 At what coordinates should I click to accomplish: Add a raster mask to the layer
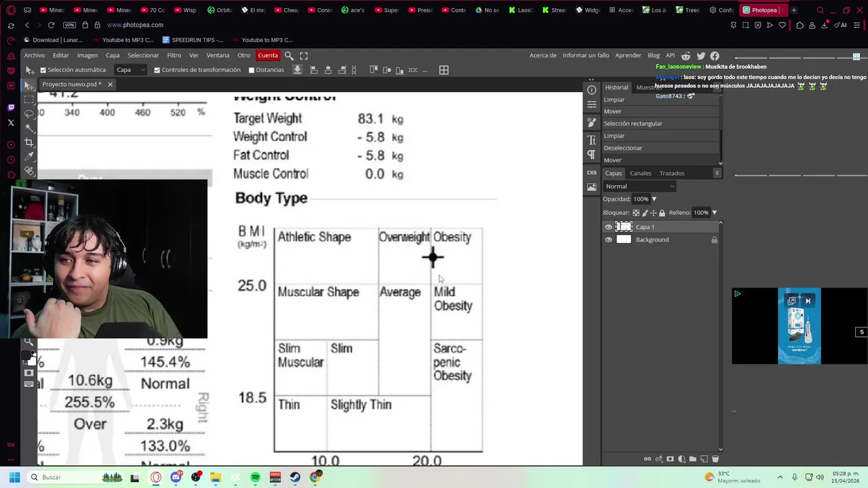(671, 459)
